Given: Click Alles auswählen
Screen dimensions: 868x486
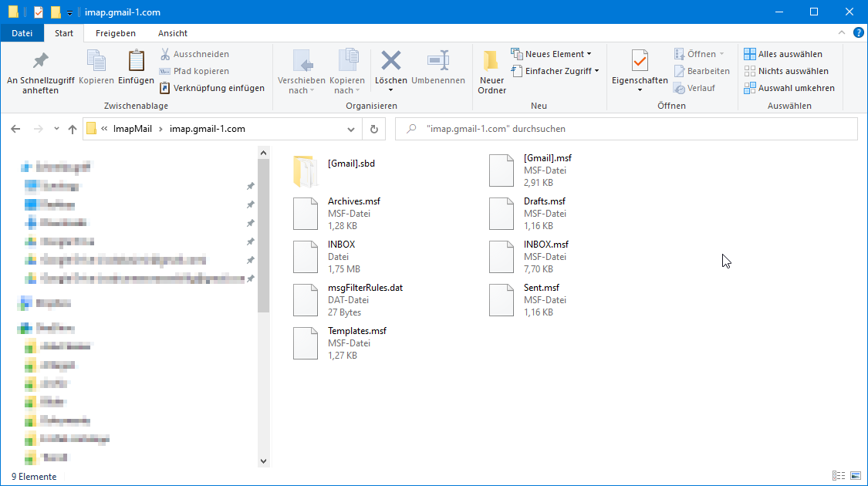Looking at the screenshot, I should (783, 54).
